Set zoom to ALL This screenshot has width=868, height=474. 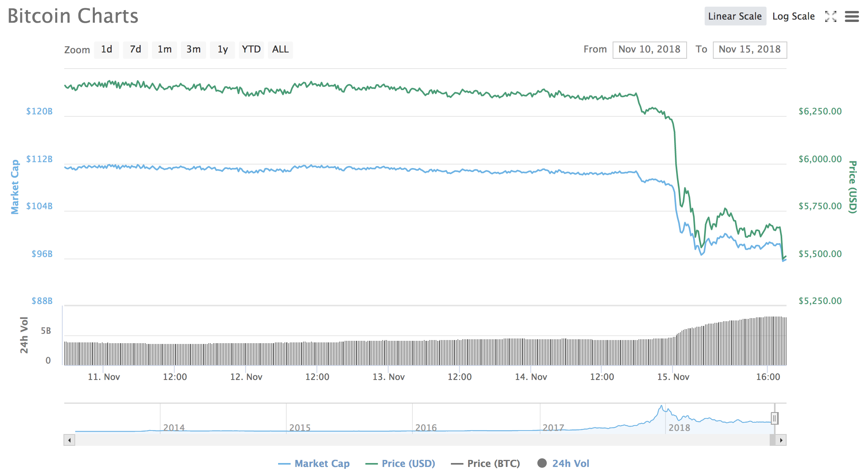coord(280,49)
